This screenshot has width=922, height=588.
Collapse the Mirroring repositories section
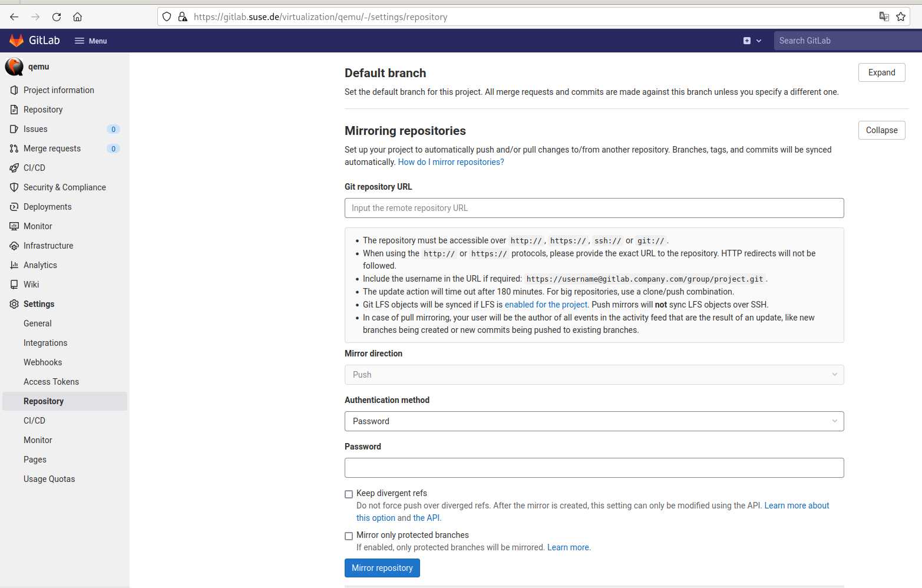pyautogui.click(x=881, y=130)
